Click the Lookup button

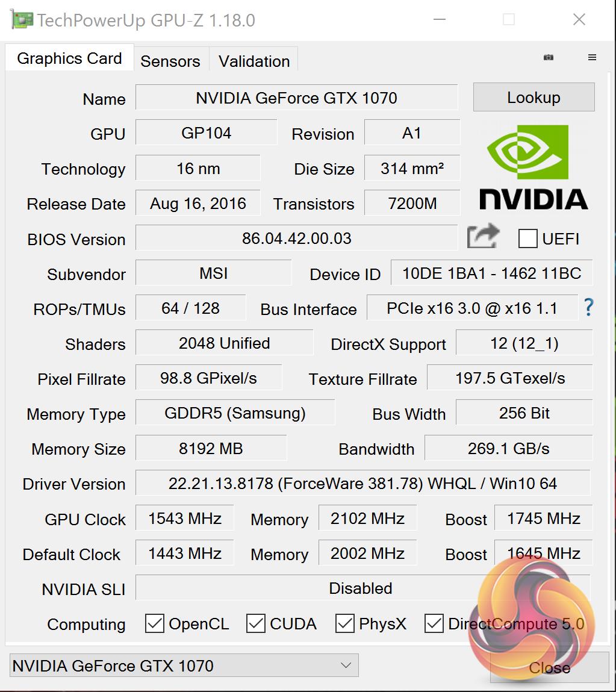tap(534, 98)
